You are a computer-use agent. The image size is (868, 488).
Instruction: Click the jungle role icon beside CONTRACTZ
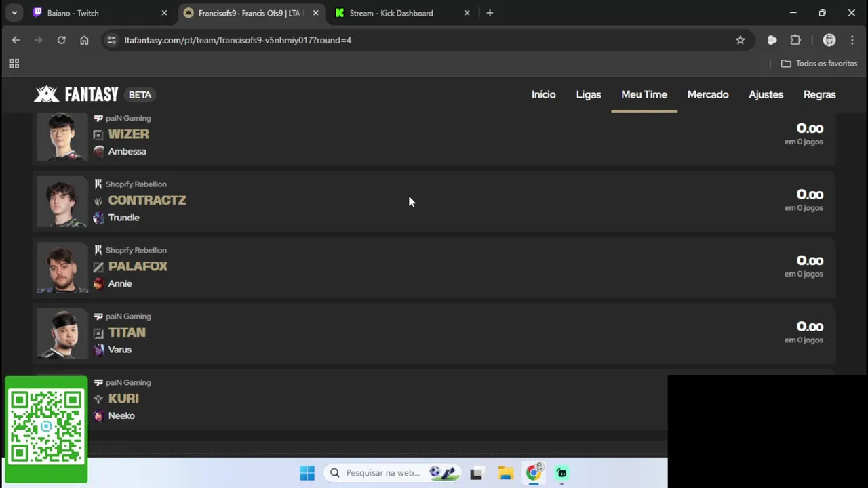[x=98, y=201]
